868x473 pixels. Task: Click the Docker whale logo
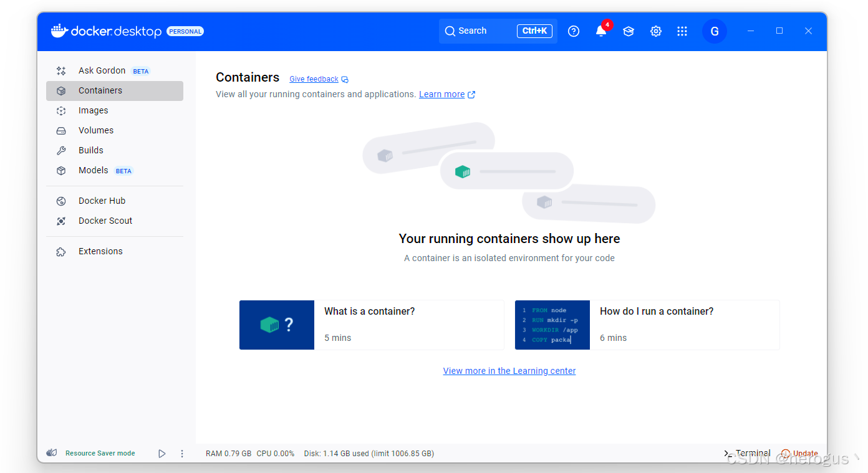(59, 31)
